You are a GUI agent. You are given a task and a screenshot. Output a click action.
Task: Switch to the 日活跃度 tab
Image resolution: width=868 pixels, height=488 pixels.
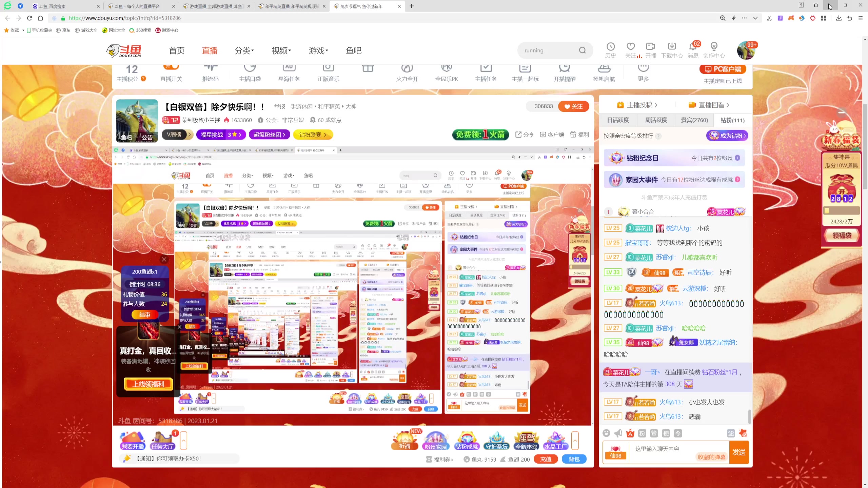[x=618, y=120]
